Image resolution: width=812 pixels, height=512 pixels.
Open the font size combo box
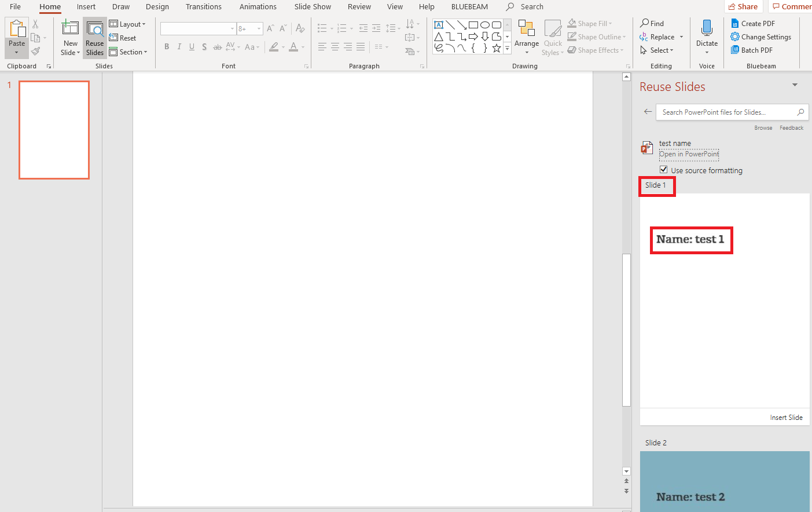[250, 28]
